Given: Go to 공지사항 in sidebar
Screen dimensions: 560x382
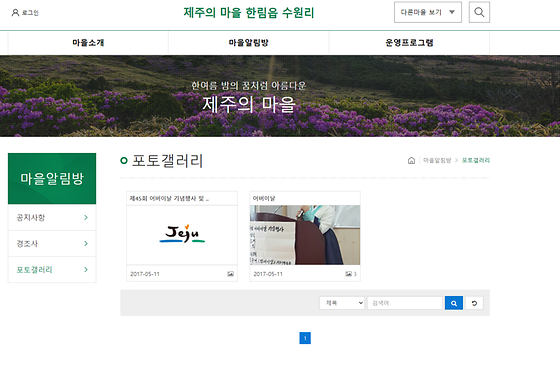Looking at the screenshot, I should (52, 217).
